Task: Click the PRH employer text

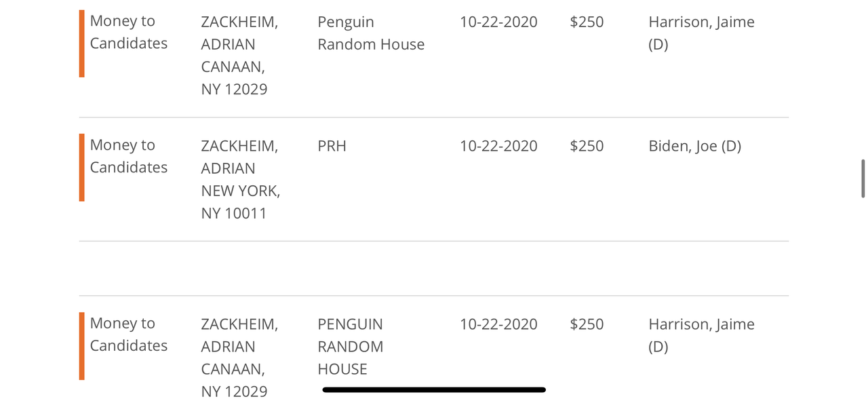Action: click(332, 146)
